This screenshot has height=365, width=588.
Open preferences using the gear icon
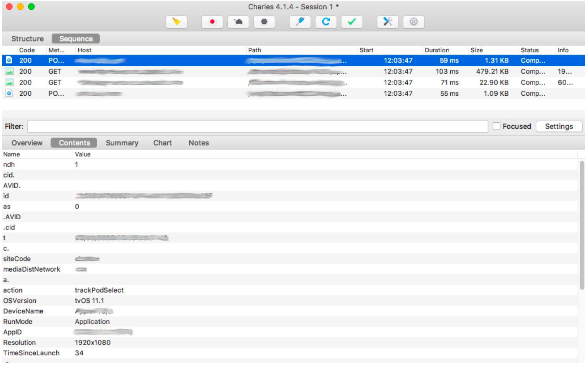point(414,22)
